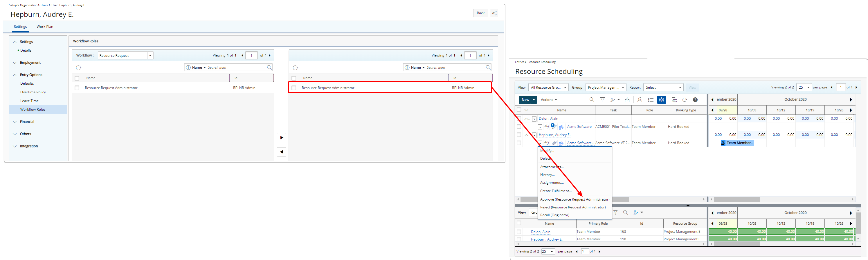Refresh the right Workflow Roles list
Image resolution: width=868 pixels, height=260 pixels.
[296, 68]
